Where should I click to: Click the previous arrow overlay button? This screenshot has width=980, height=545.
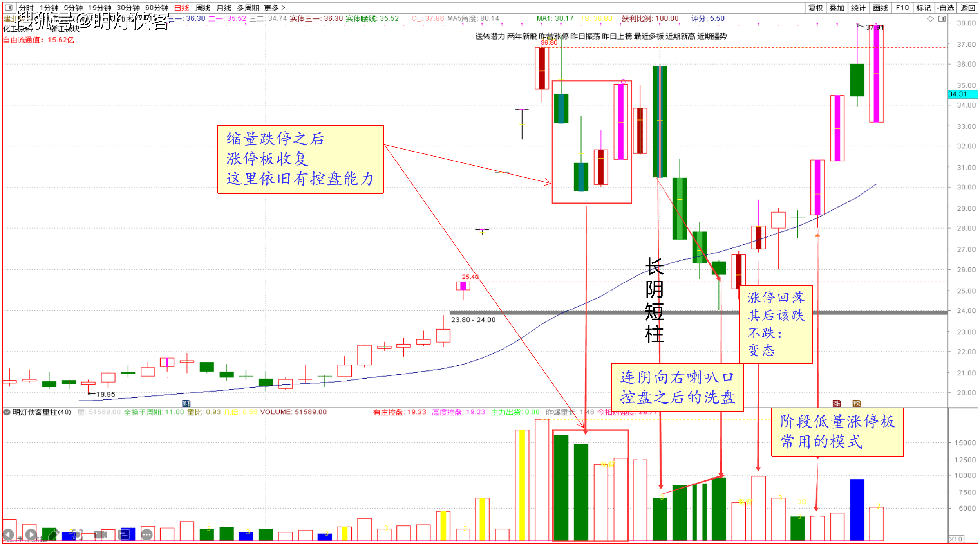point(8,534)
